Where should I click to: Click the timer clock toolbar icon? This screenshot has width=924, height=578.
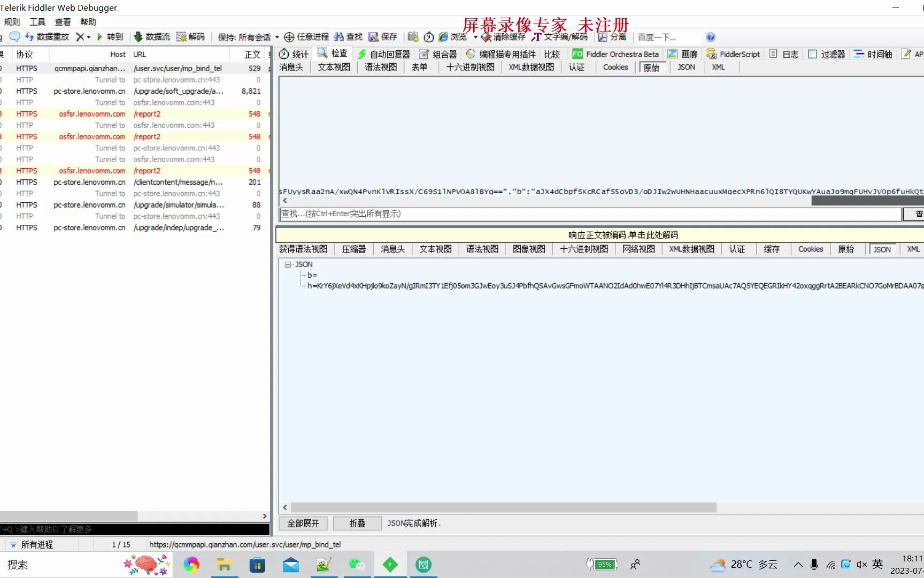(x=428, y=36)
